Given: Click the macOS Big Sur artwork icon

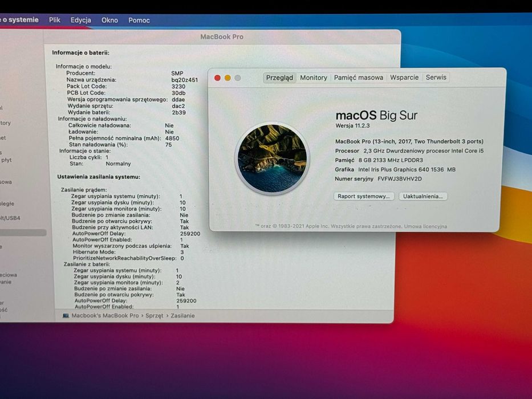Looking at the screenshot, I should pos(272,158).
